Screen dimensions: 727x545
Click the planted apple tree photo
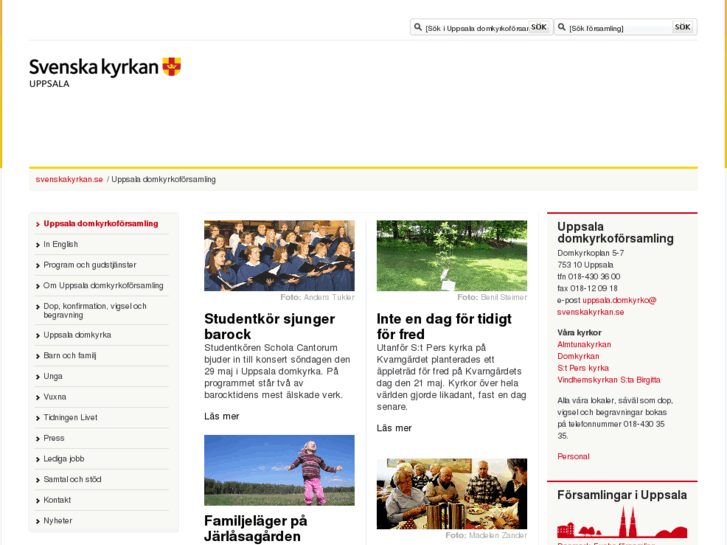tap(452, 256)
